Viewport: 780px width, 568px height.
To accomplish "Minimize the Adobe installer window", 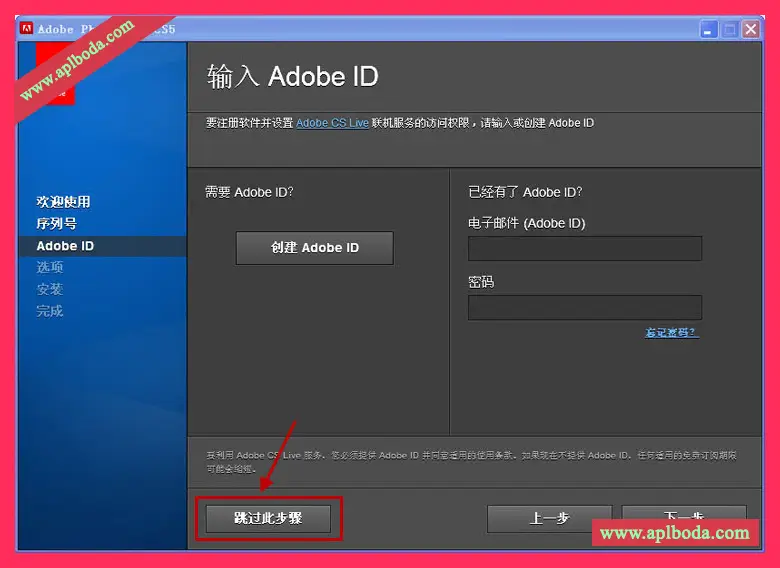I will (x=708, y=29).
